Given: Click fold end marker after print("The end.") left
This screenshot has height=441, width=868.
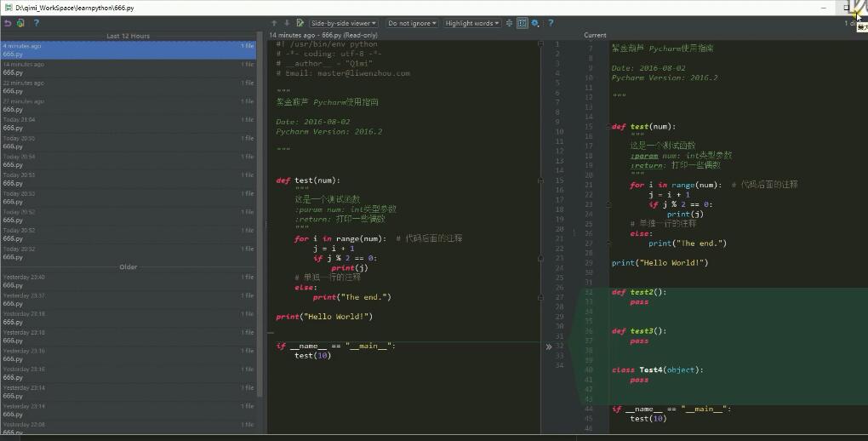Looking at the screenshot, I should 541,297.
